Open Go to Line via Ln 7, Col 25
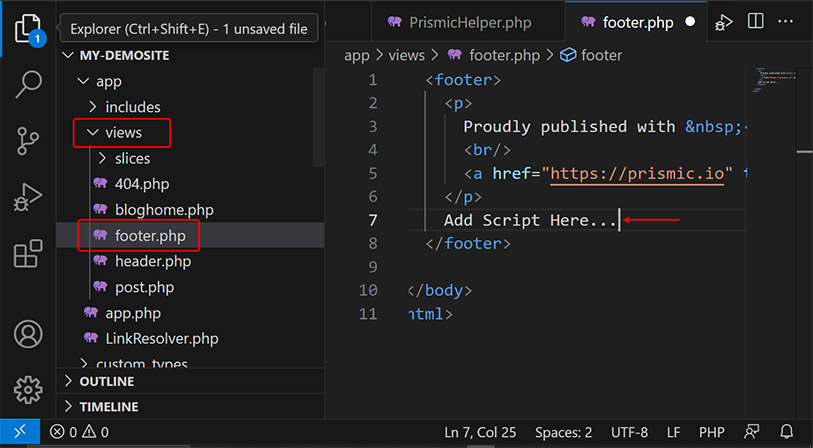The height and width of the screenshot is (448, 813). point(480,432)
